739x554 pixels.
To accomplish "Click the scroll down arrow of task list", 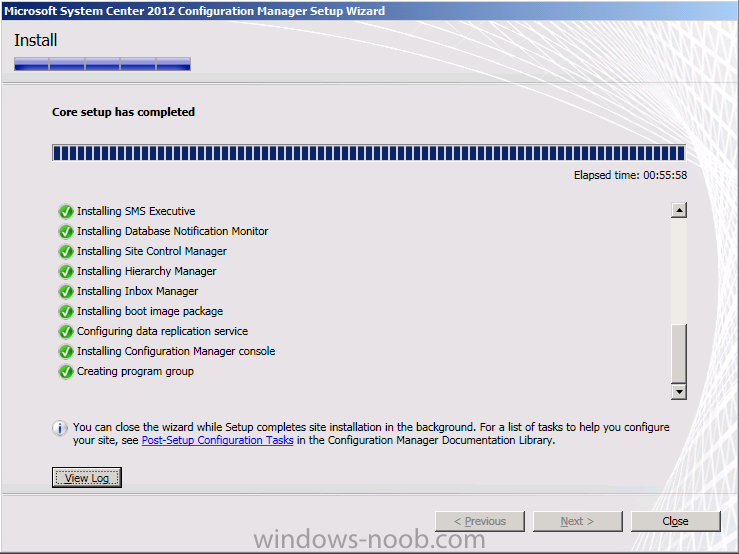I will (x=679, y=391).
